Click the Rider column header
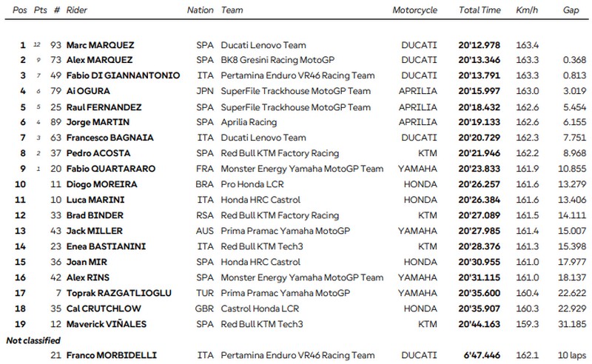 [x=77, y=10]
